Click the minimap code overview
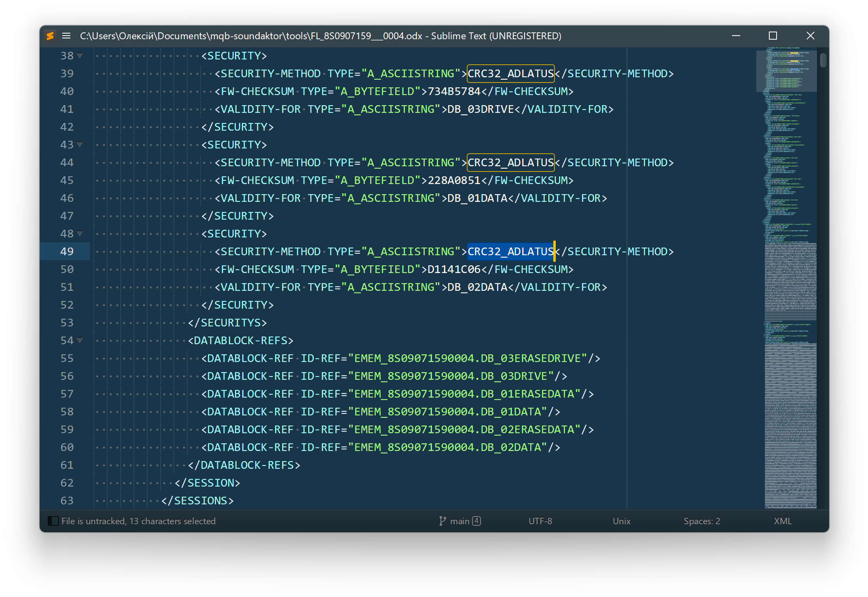The width and height of the screenshot is (868, 597). click(x=790, y=283)
